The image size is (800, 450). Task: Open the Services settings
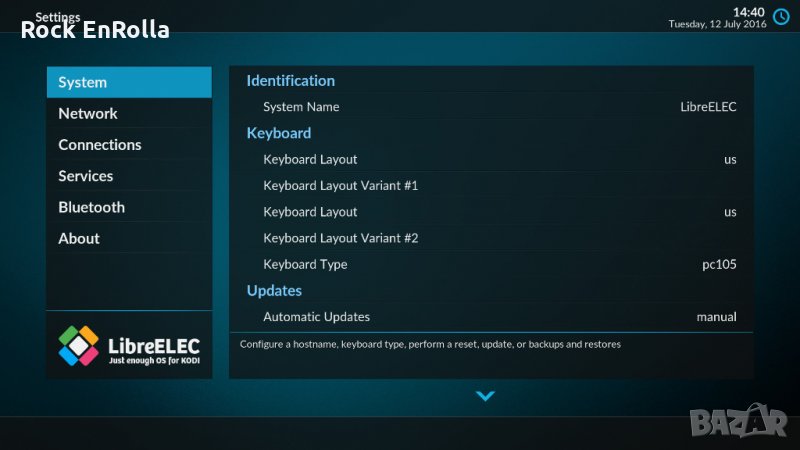129,176
